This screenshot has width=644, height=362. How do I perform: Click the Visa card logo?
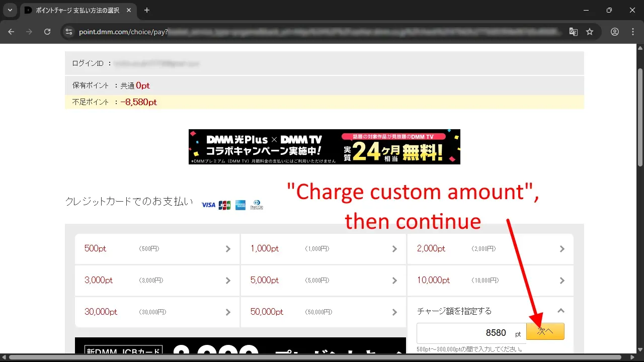pyautogui.click(x=208, y=205)
